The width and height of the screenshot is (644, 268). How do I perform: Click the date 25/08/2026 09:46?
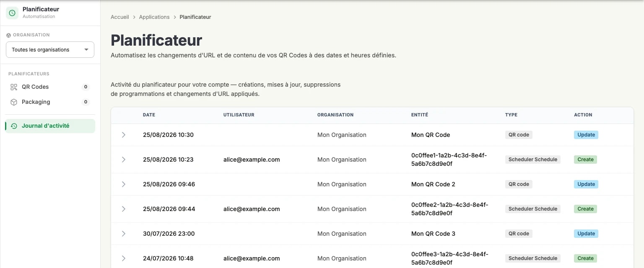pos(169,184)
